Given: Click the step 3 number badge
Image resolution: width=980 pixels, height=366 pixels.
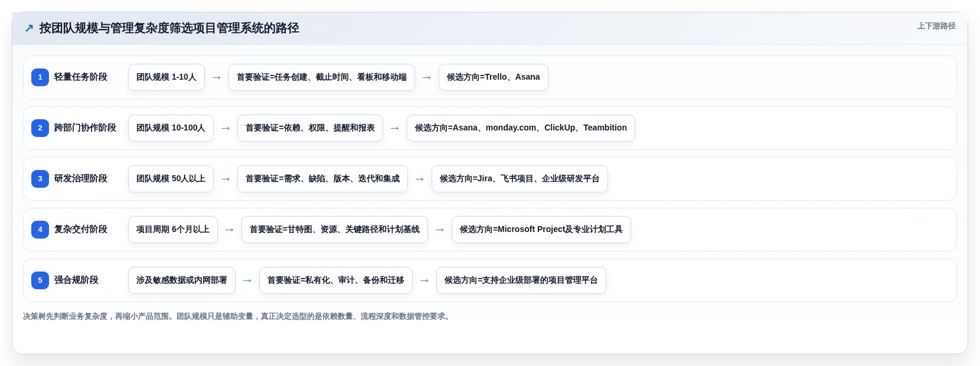Looking at the screenshot, I should 40,179.
